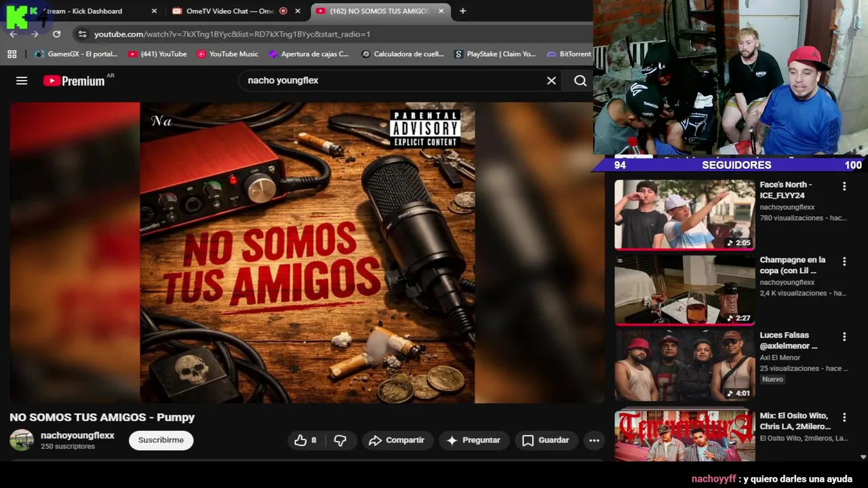Reload the page in the browser
868x488 pixels.
[x=56, y=34]
